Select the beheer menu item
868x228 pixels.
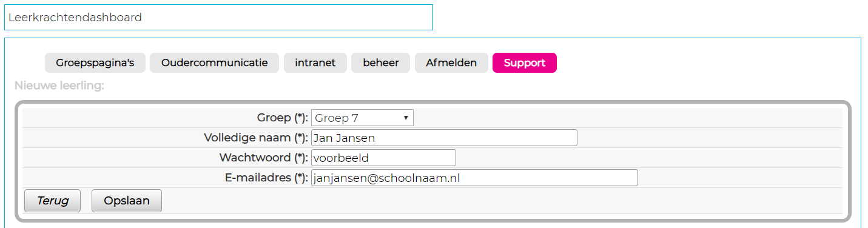381,63
